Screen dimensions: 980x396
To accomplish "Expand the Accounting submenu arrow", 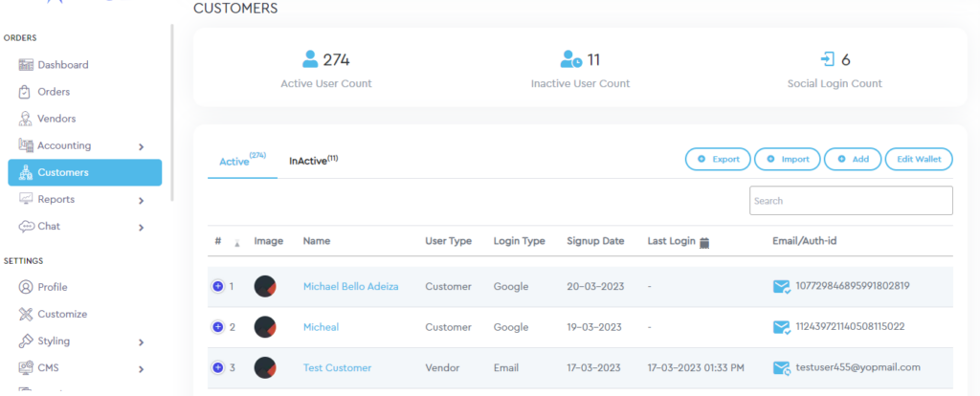I will click(x=141, y=146).
